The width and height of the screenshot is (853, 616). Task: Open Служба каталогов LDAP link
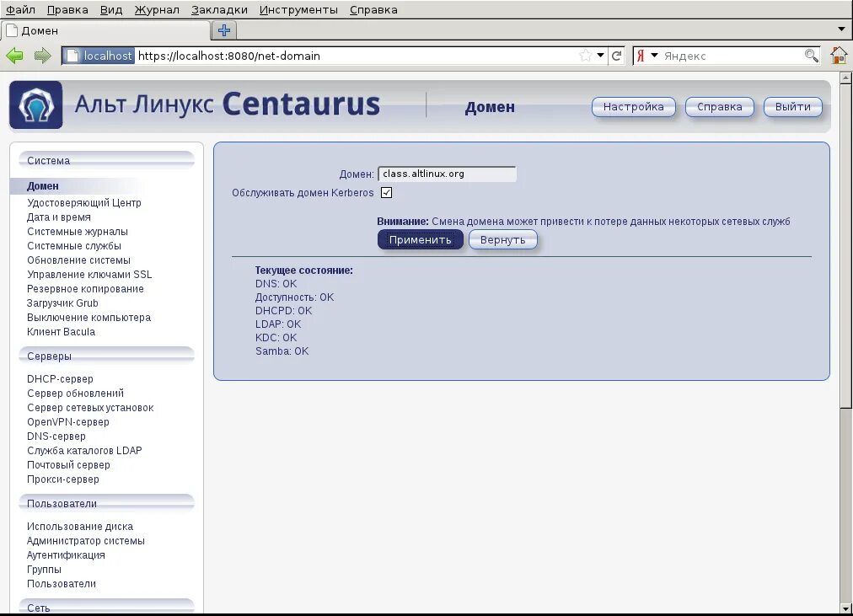click(x=84, y=451)
